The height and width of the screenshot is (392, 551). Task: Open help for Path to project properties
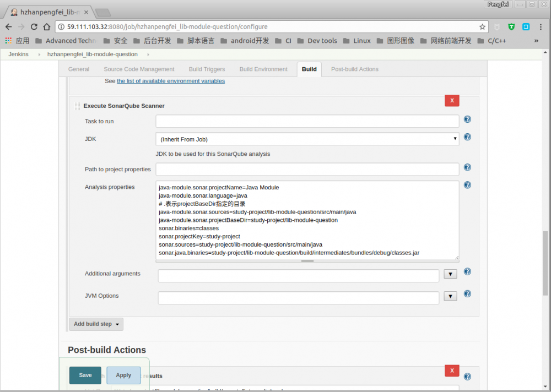click(x=467, y=167)
